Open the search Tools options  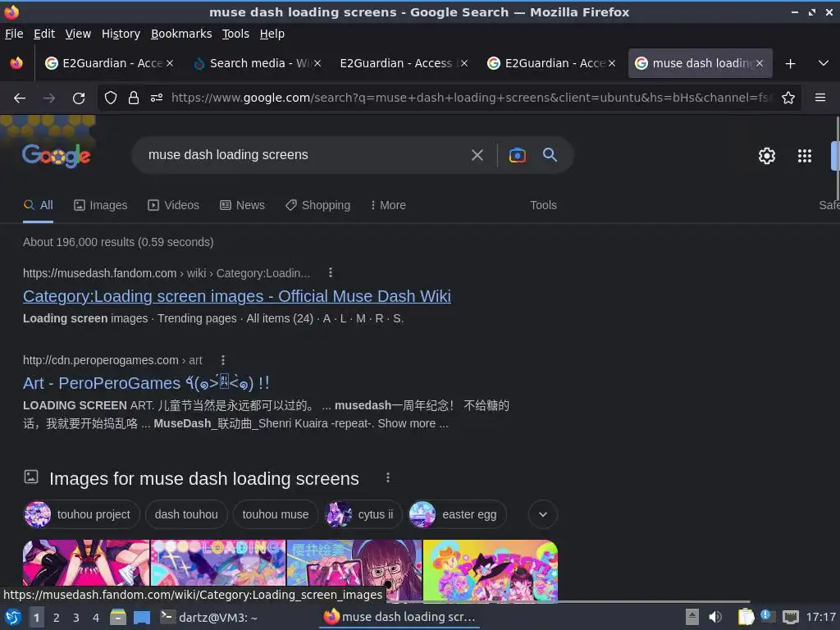(x=543, y=205)
